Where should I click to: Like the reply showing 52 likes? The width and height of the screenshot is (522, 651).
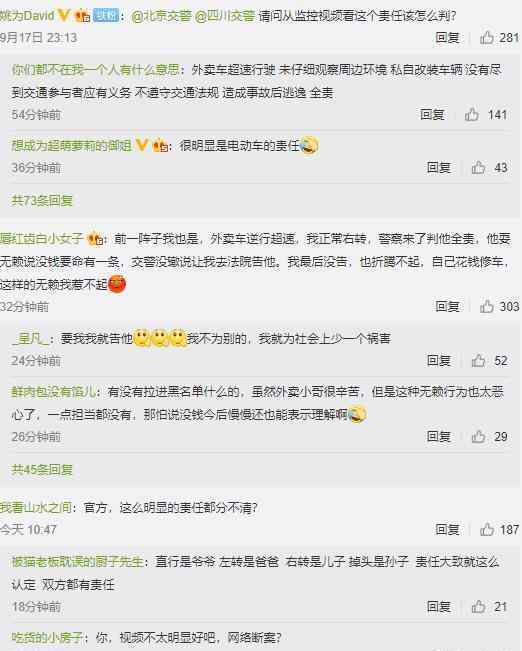(478, 360)
